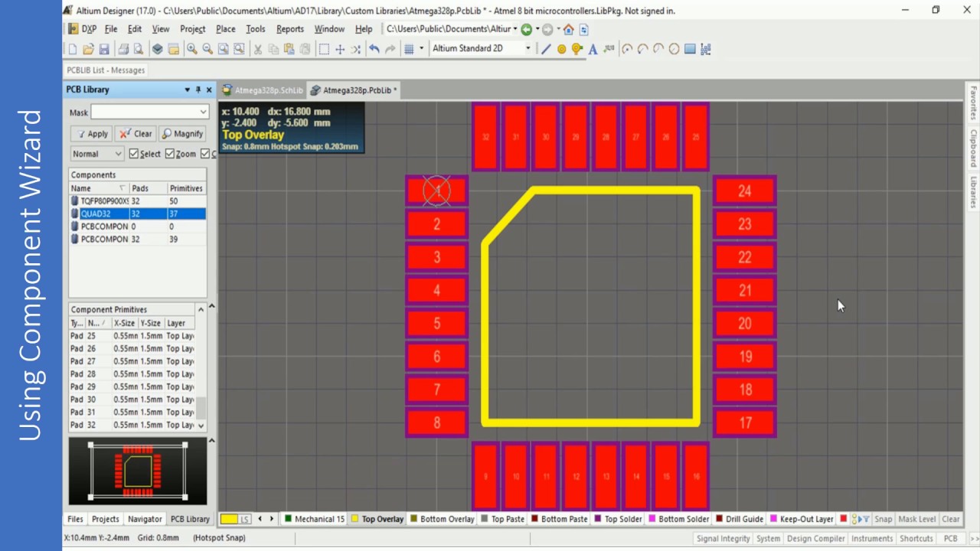Click the component preview thumbnail
Viewport: 980px width, 551px height.
point(138,471)
